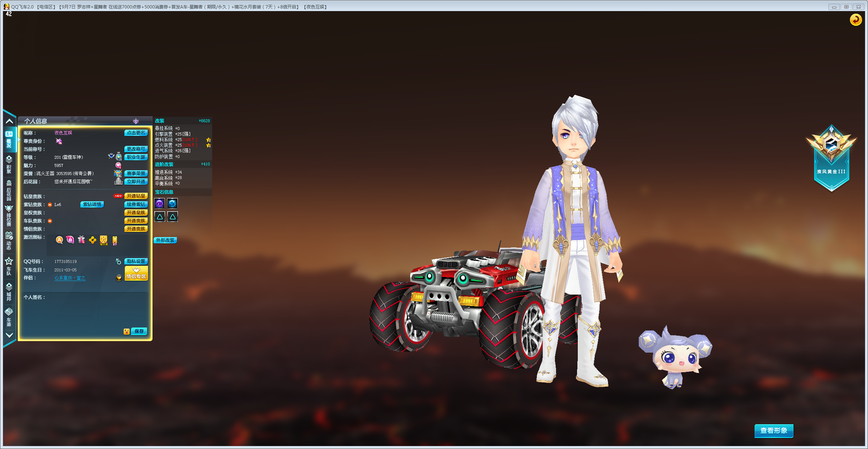Image resolution: width=868 pixels, height=449 pixels.
Task: Open the 车鉴 sidebar section
Action: [9, 317]
